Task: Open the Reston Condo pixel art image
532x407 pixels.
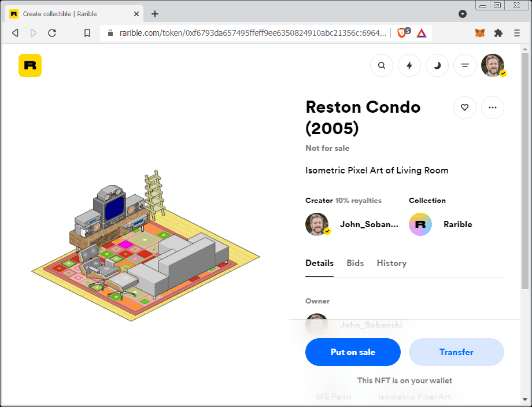Action: pyautogui.click(x=146, y=246)
